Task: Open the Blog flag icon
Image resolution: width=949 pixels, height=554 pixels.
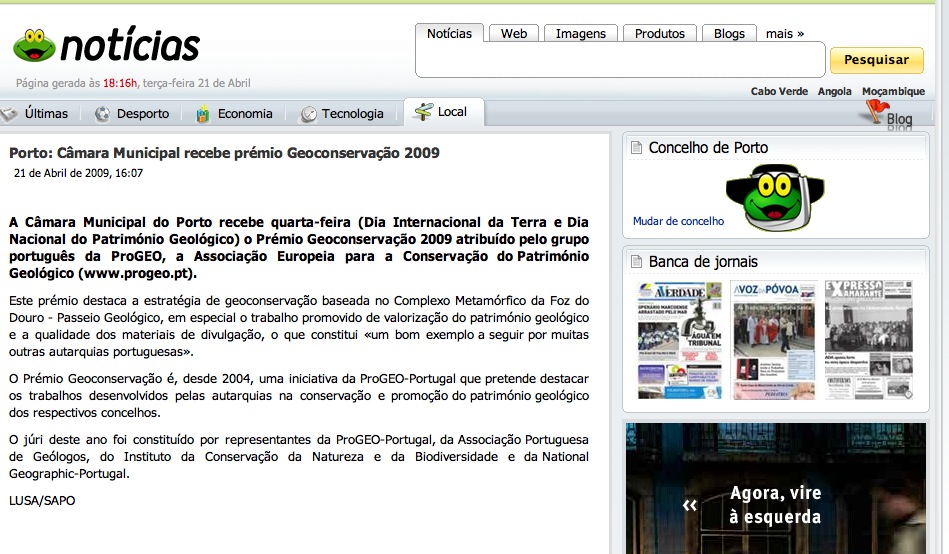Action: pyautogui.click(x=877, y=112)
